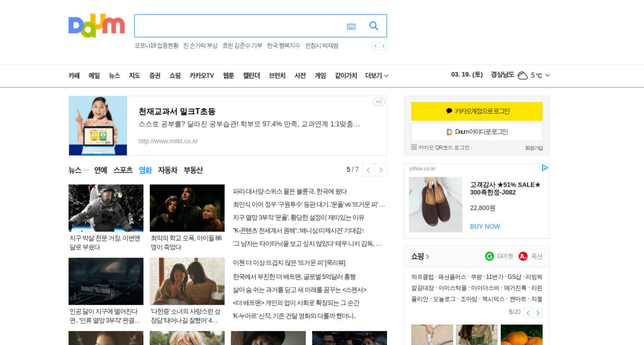
Task: Go to next news page arrow
Action: click(381, 170)
